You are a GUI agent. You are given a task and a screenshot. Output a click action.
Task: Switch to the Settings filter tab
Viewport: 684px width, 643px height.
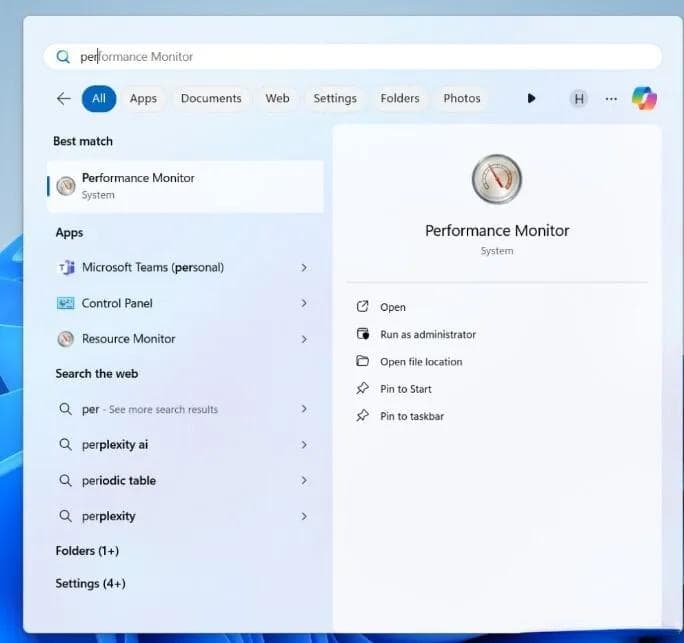point(335,99)
